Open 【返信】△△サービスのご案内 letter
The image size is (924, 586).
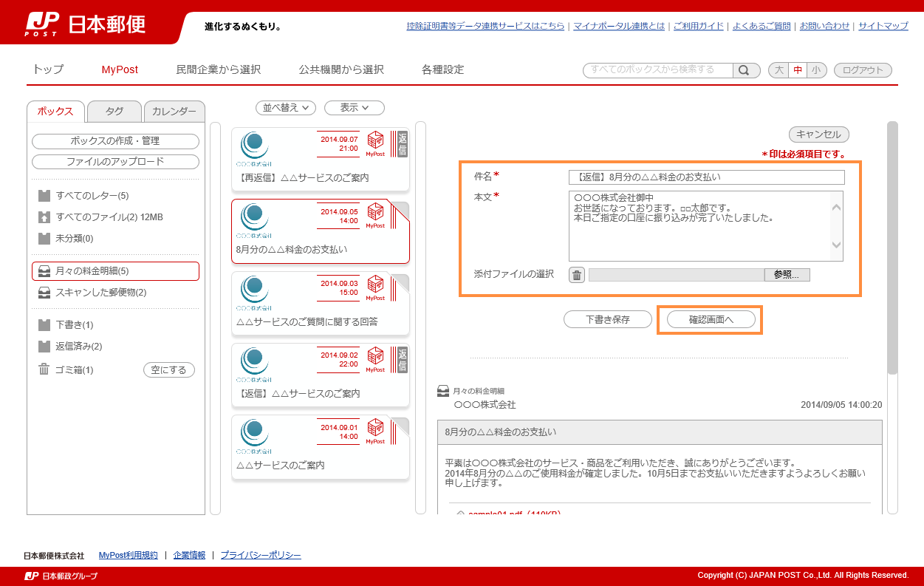[x=320, y=375]
